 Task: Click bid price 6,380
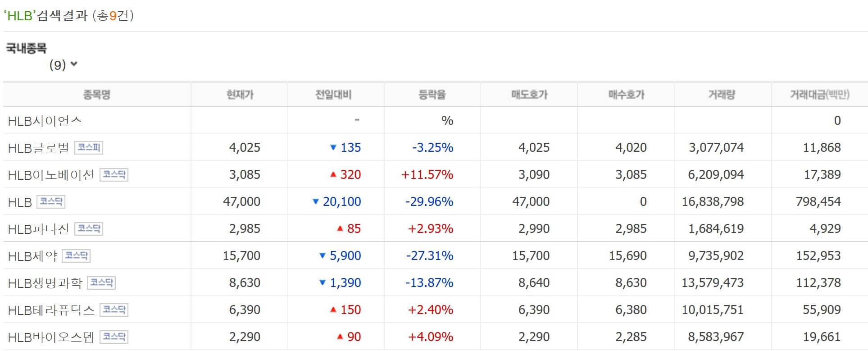[631, 310]
